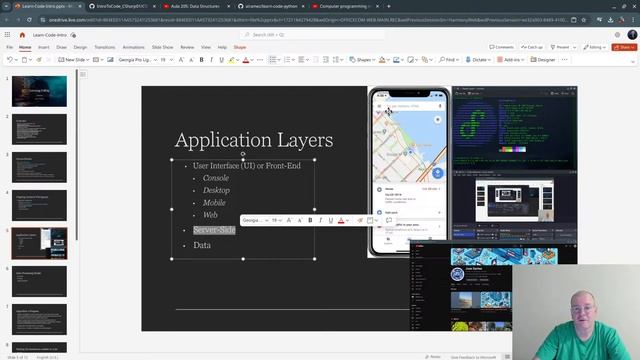Click Bold in the floating mini toolbar
Image resolution: width=640 pixels, height=360 pixels.
point(310,220)
